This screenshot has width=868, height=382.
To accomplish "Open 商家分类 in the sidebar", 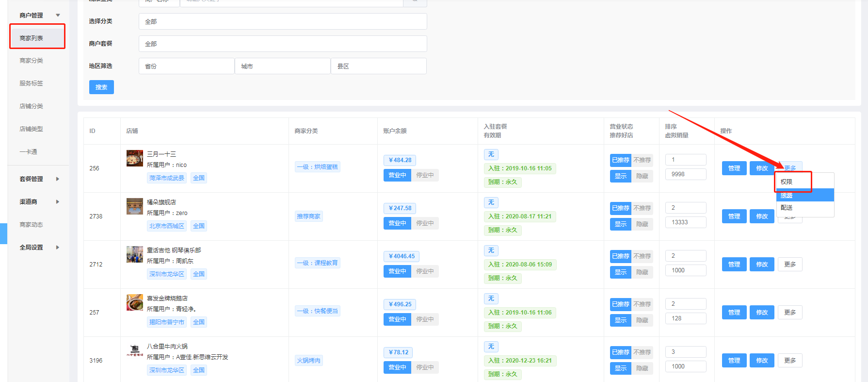I will 32,61.
